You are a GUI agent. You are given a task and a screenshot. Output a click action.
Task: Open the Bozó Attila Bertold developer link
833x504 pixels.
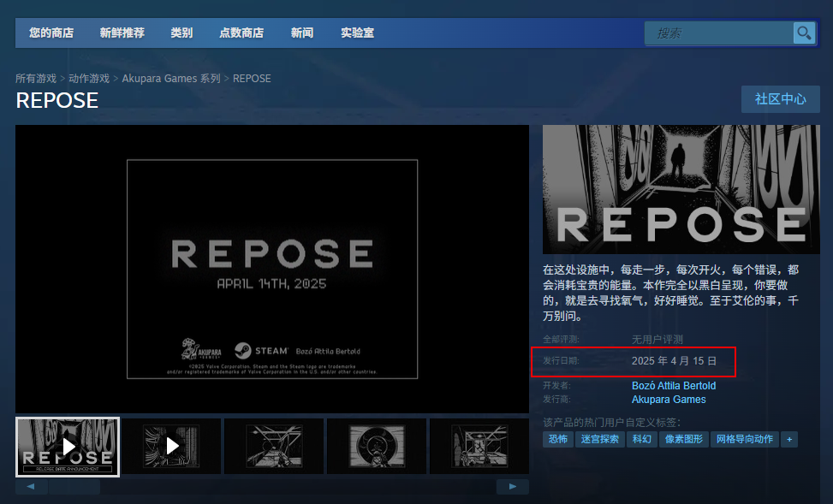(x=675, y=385)
